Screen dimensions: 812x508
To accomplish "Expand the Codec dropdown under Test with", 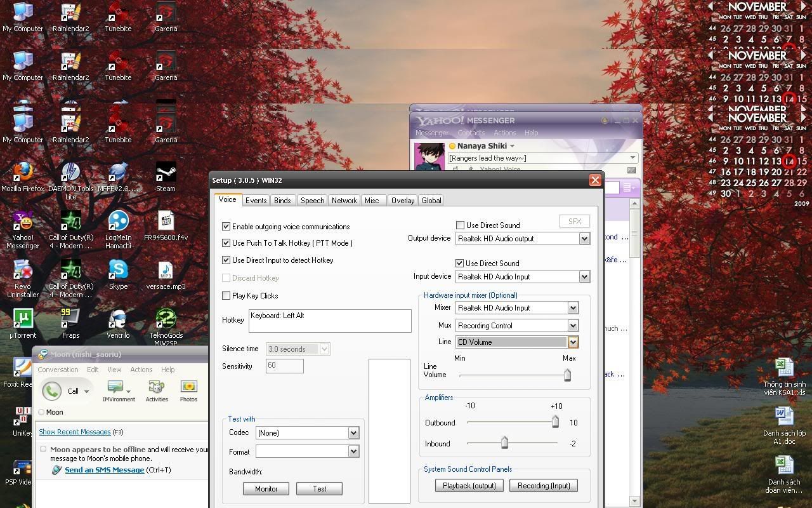I will [353, 432].
